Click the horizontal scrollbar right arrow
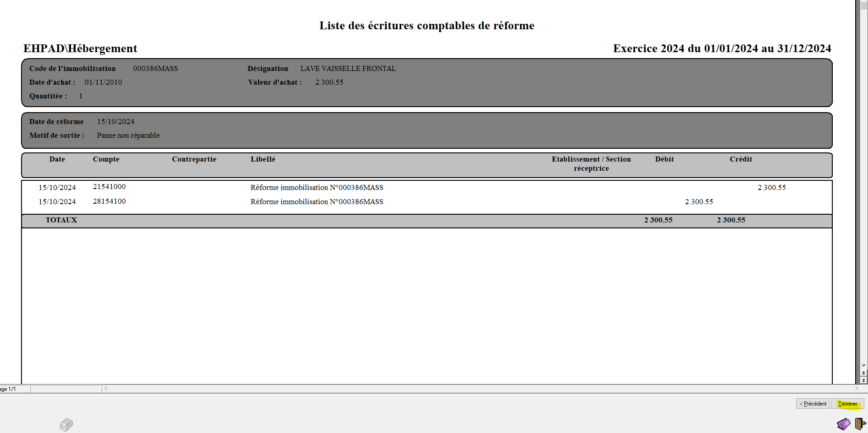 click(x=857, y=389)
